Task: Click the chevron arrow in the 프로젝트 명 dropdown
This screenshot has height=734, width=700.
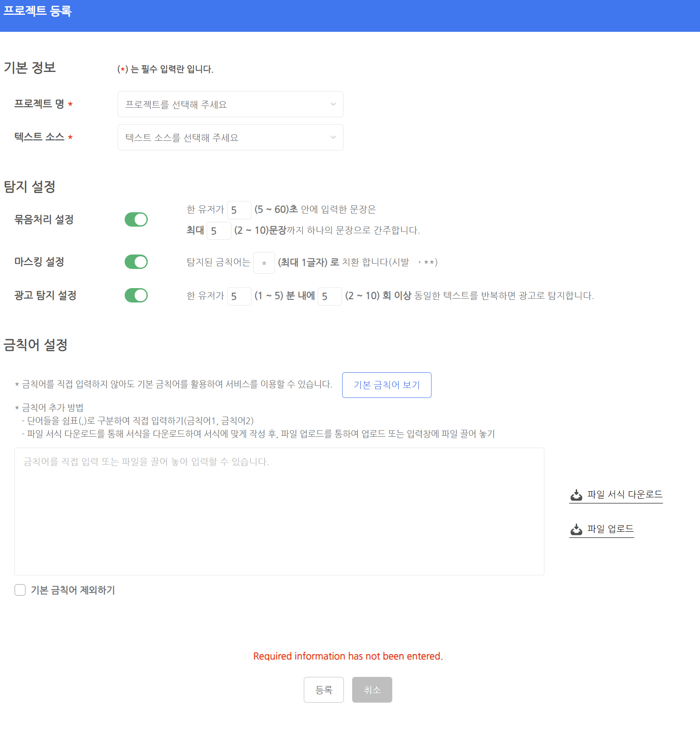Action: point(333,104)
